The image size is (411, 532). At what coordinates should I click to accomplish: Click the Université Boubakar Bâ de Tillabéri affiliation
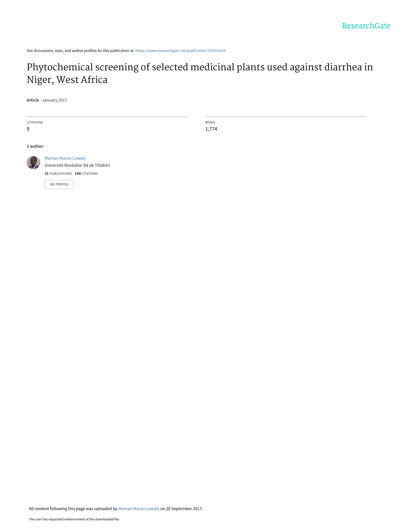click(x=77, y=165)
